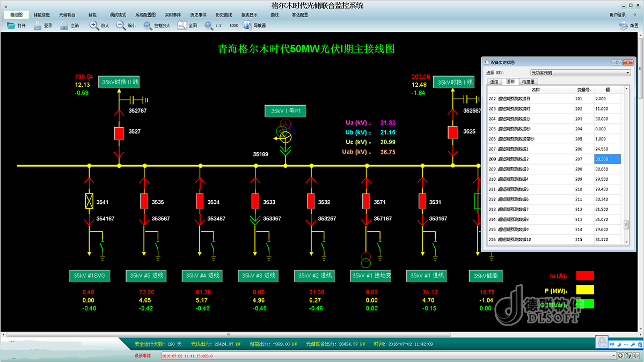Toggle the red breaker 3533
The image size is (644, 362).
coord(257,202)
